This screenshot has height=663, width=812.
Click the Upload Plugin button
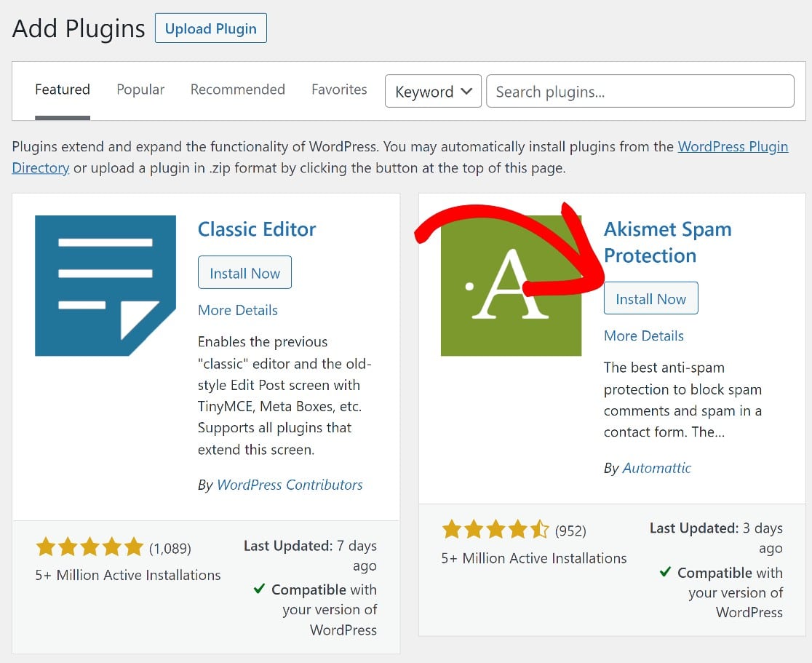coord(211,28)
